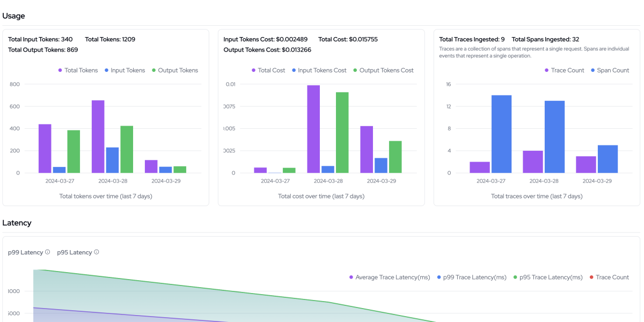Select the p99 Latency label
Screen dimensions: 644x322
point(25,252)
